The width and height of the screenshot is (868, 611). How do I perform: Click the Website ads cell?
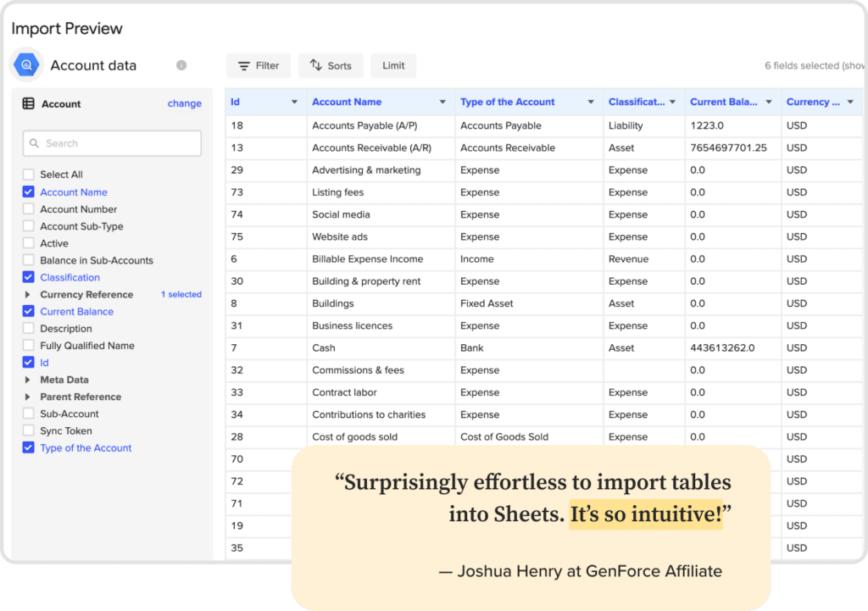pyautogui.click(x=381, y=236)
